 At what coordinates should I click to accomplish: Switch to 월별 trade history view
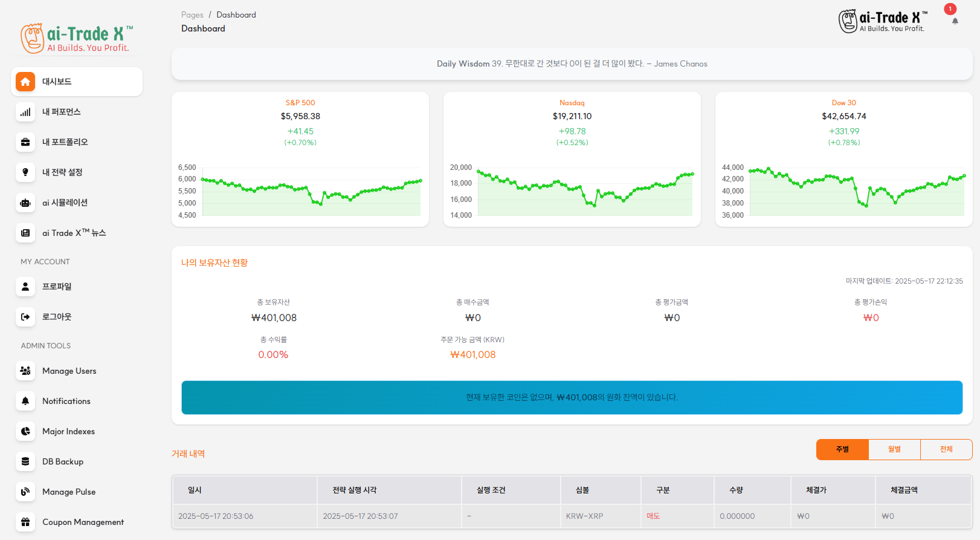894,449
